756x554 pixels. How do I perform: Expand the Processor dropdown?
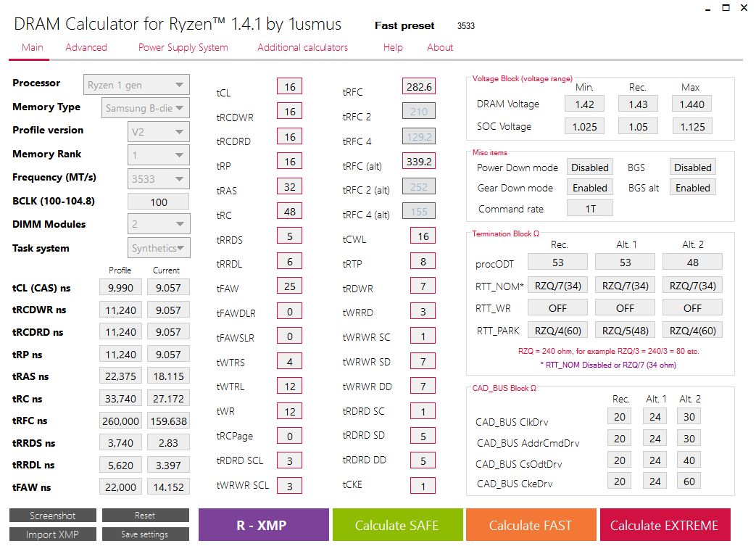(x=136, y=85)
